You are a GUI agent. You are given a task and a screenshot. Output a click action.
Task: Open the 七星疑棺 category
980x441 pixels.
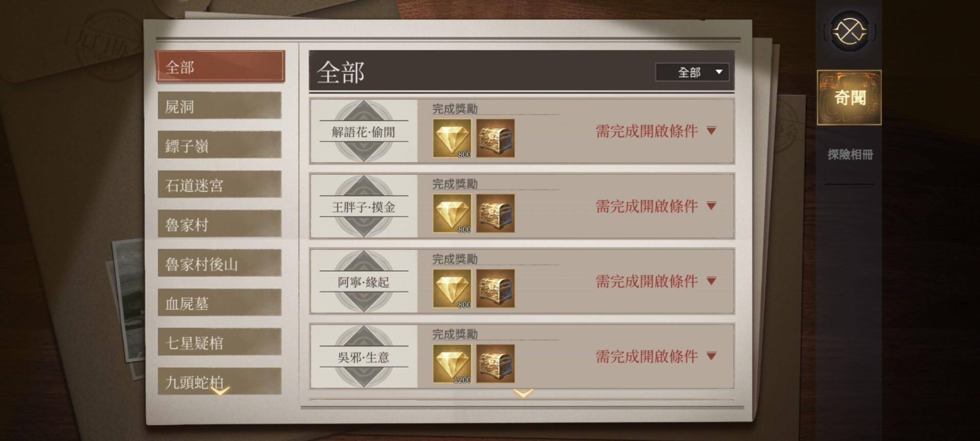click(x=219, y=342)
